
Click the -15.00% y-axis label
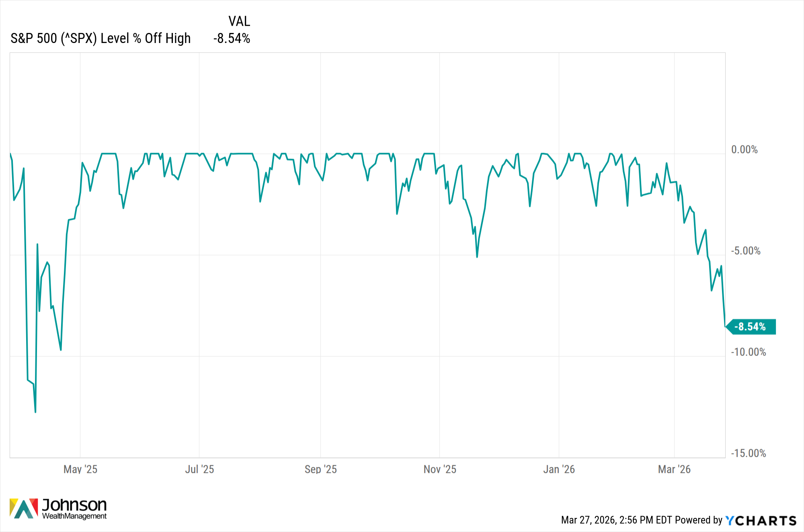tap(748, 454)
